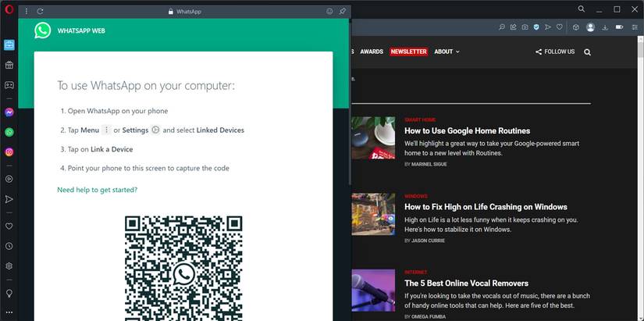Open My Flow in the sidebar
Screen dimensions: 644x321
[9, 199]
